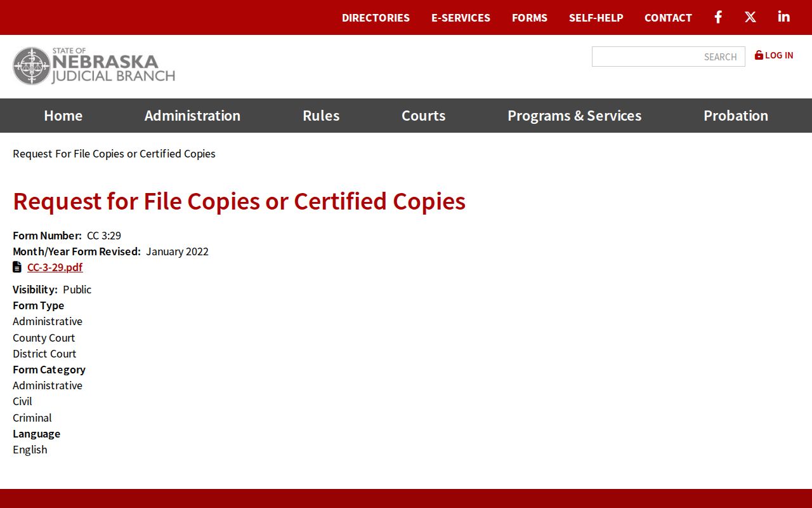The height and width of the screenshot is (508, 812).
Task: Click the breadcrumb text Request For File Copies
Action: click(114, 154)
